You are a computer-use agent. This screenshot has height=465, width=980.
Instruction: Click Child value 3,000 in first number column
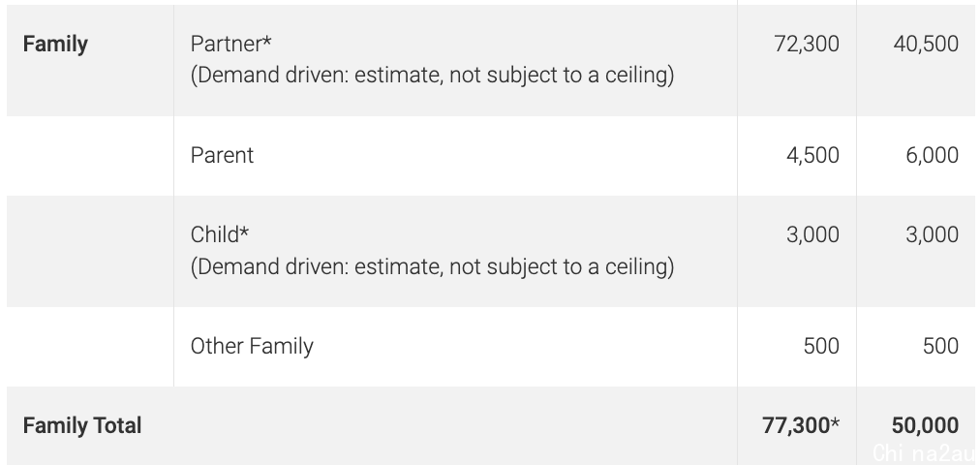click(x=812, y=235)
